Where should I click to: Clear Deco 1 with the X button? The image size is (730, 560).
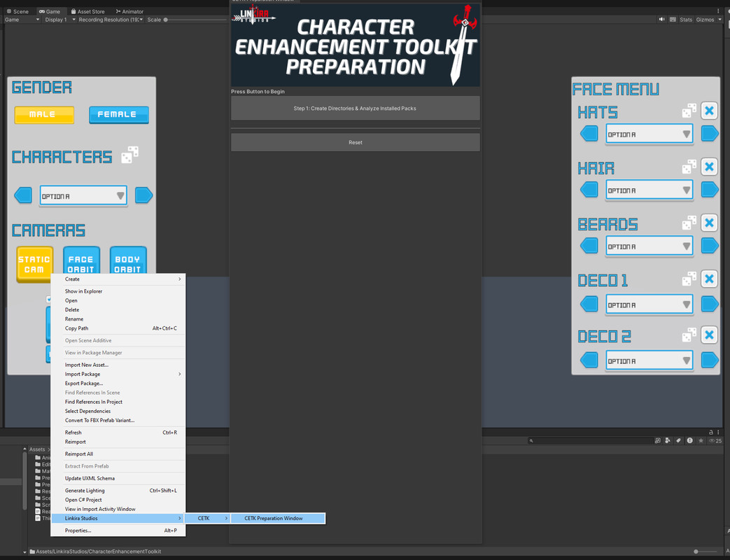[x=709, y=279]
